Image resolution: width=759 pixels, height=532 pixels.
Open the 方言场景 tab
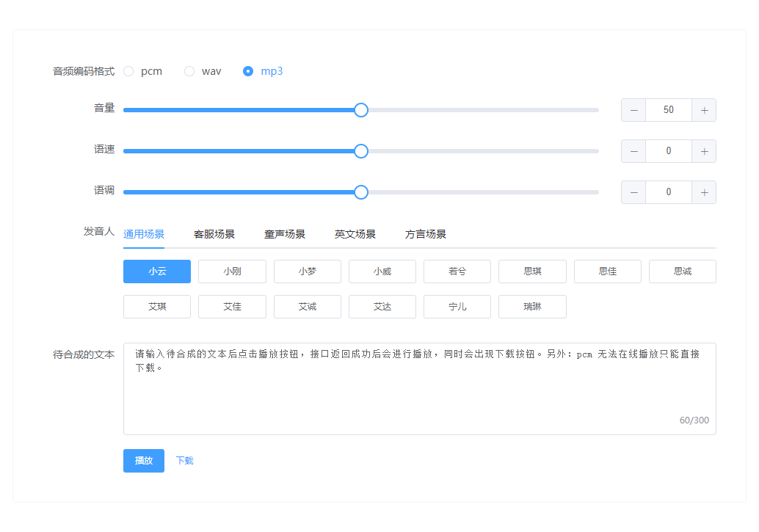(x=426, y=235)
